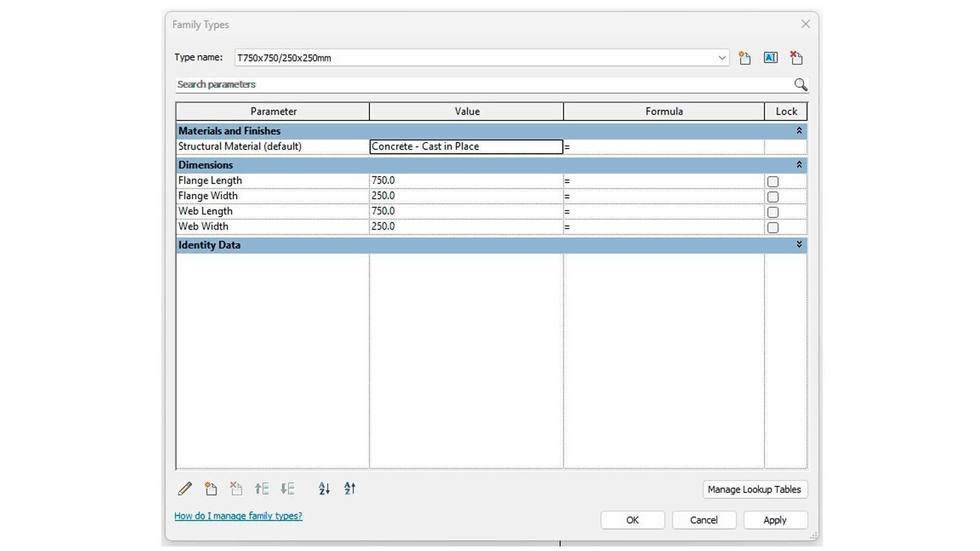
Task: Toggle lock checkbox for Flange Width
Action: (773, 197)
